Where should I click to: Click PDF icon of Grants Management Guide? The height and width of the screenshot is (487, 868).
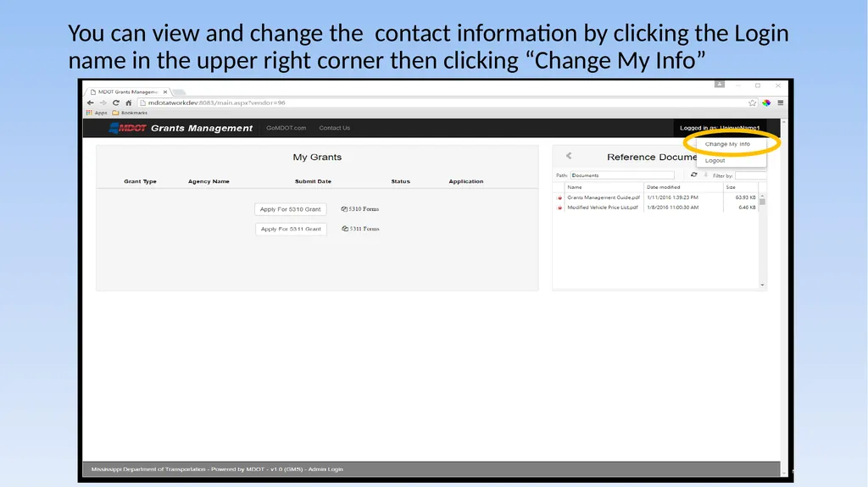click(559, 197)
